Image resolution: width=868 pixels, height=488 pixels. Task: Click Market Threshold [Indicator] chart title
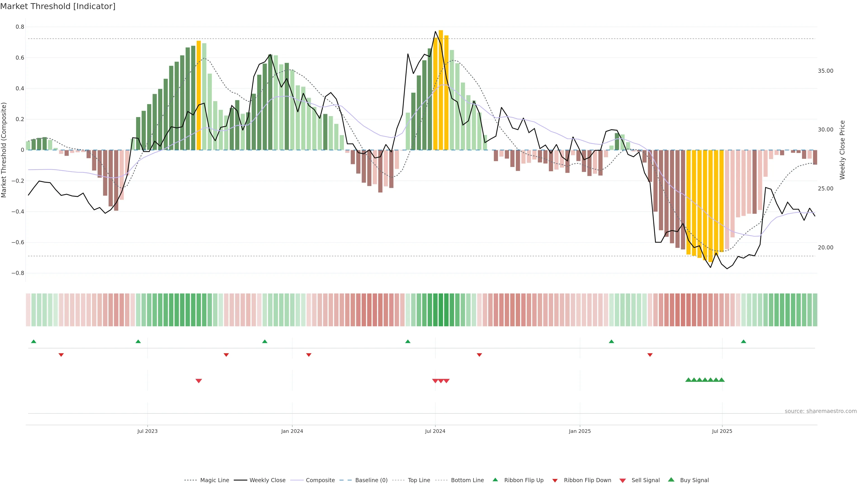(58, 6)
